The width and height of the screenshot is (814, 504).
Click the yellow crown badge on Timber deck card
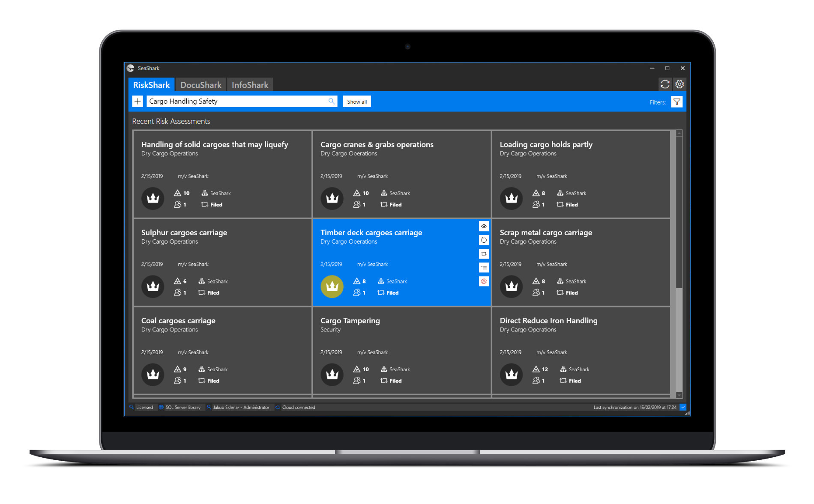(332, 286)
